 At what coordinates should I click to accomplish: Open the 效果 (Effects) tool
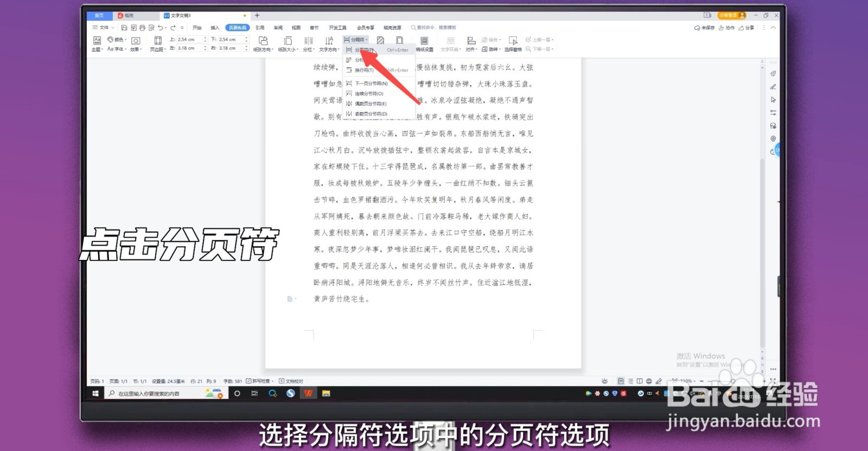click(136, 44)
